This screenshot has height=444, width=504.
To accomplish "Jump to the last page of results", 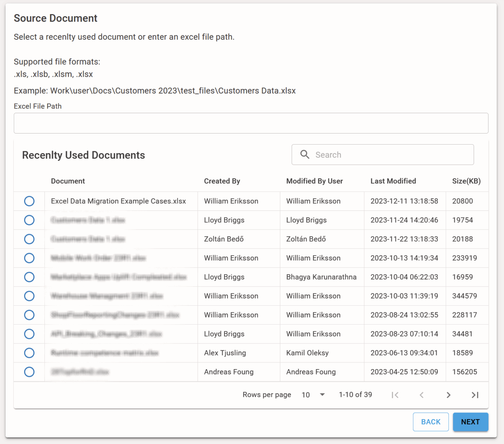I will 475,395.
